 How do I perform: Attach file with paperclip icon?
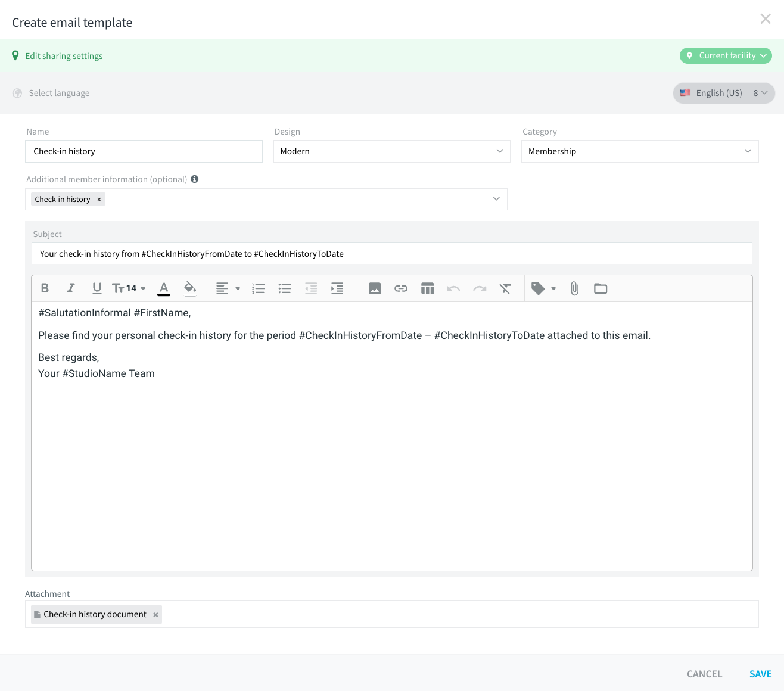click(574, 288)
